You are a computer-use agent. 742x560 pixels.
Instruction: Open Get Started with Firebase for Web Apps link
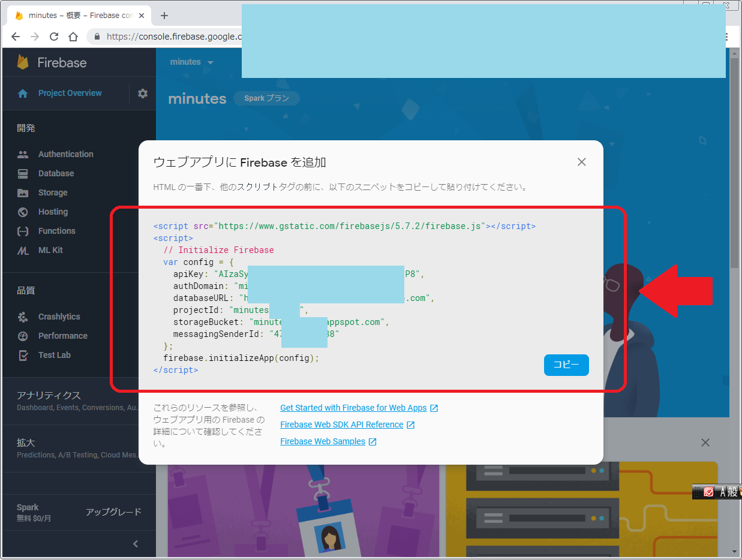[x=353, y=408]
